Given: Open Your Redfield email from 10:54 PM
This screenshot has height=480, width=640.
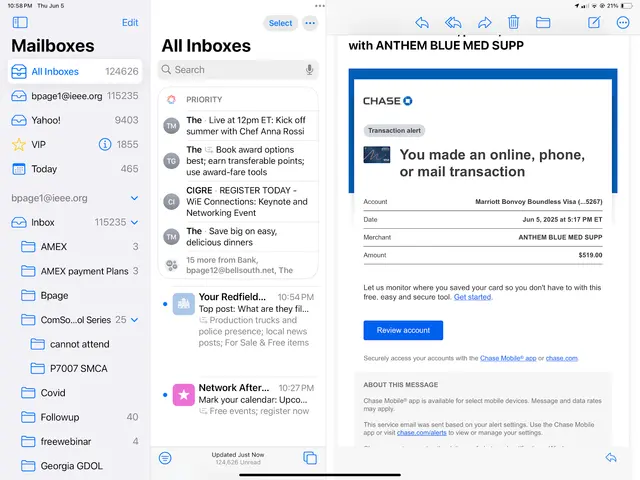Looking at the screenshot, I should [x=238, y=320].
